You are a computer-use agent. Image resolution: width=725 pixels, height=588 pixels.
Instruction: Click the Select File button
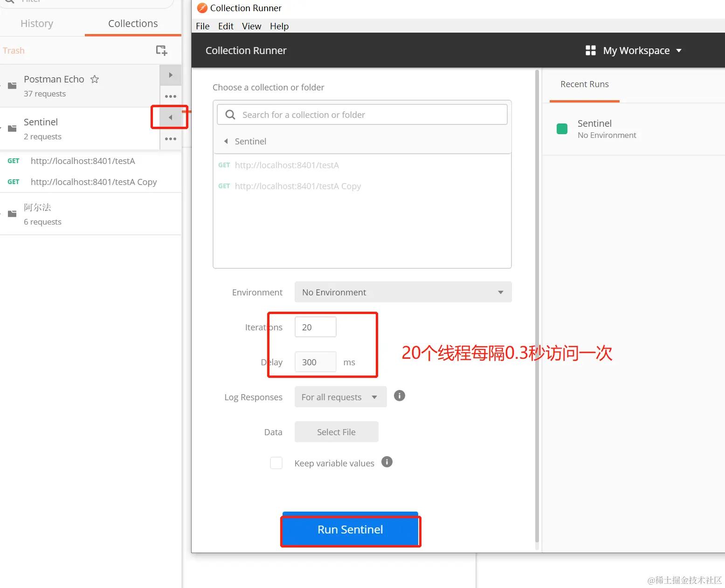pyautogui.click(x=337, y=432)
